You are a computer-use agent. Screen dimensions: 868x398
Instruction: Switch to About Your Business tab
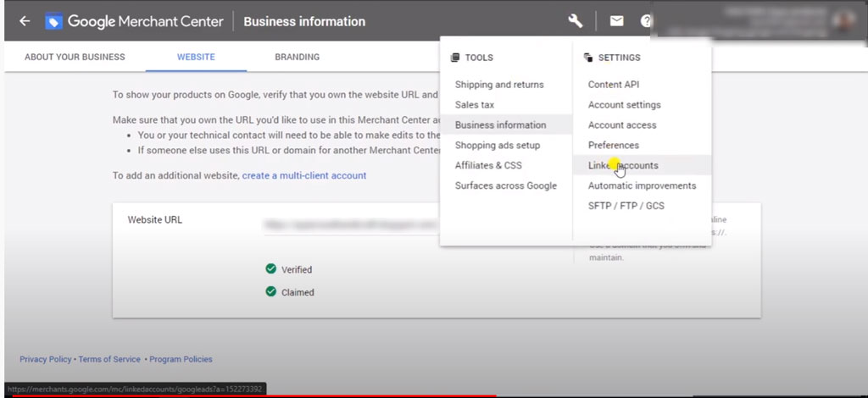[x=75, y=57]
